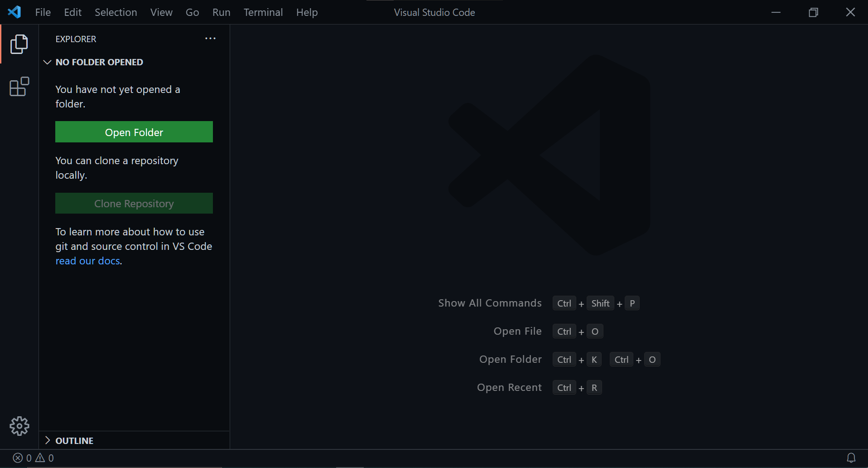Screen dimensions: 868x468
Task: Open the Extensions view
Action: (x=19, y=87)
